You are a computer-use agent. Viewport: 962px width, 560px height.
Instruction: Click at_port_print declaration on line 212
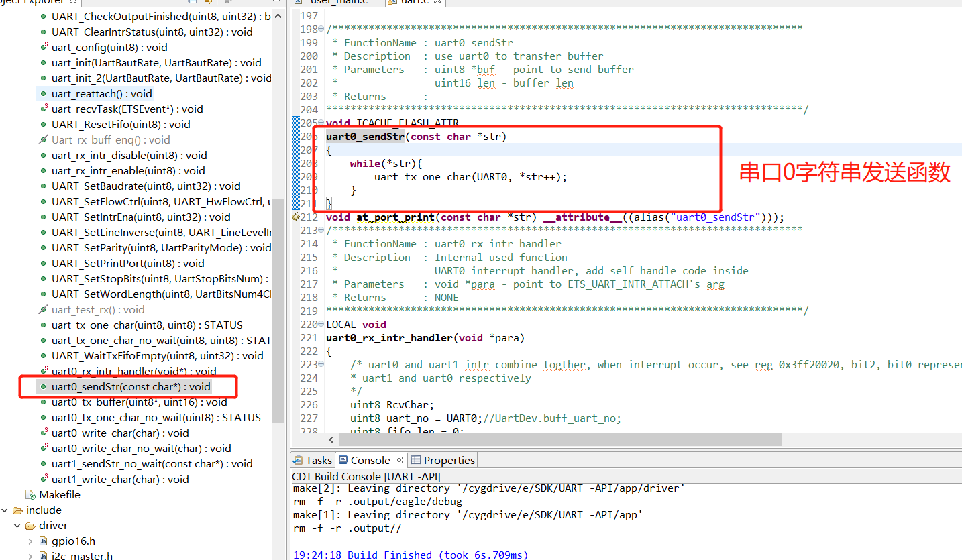(394, 217)
